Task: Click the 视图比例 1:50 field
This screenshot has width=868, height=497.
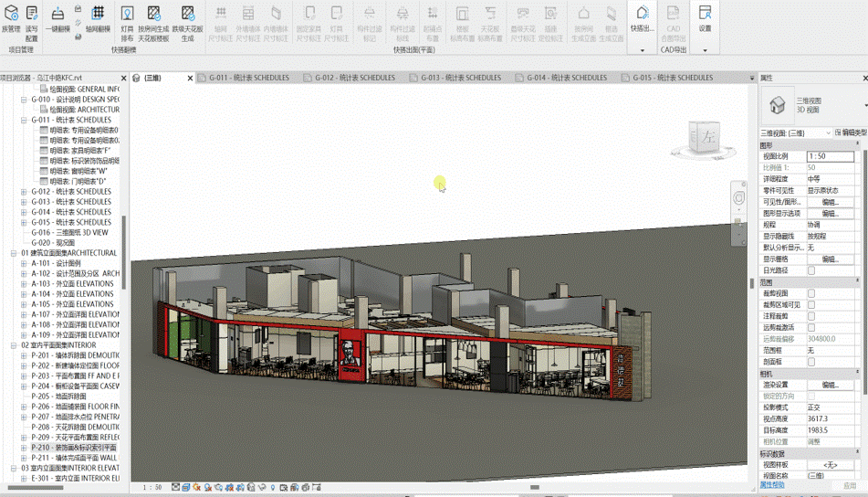Action: [x=829, y=156]
